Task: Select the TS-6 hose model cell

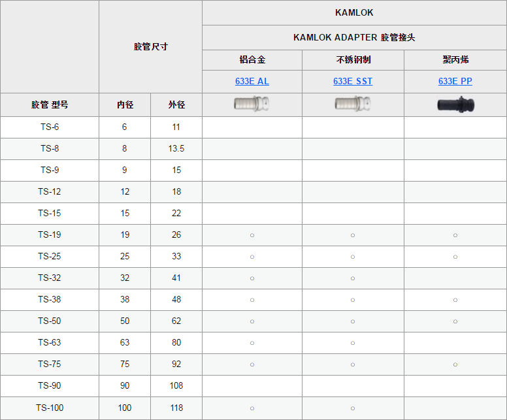Action: pos(50,127)
